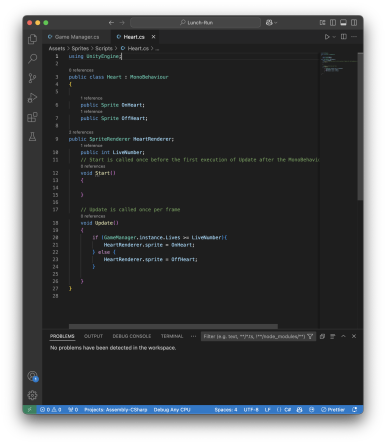This screenshot has width=386, height=444.
Task: Open the Manage gear menu
Action: (x=32, y=395)
